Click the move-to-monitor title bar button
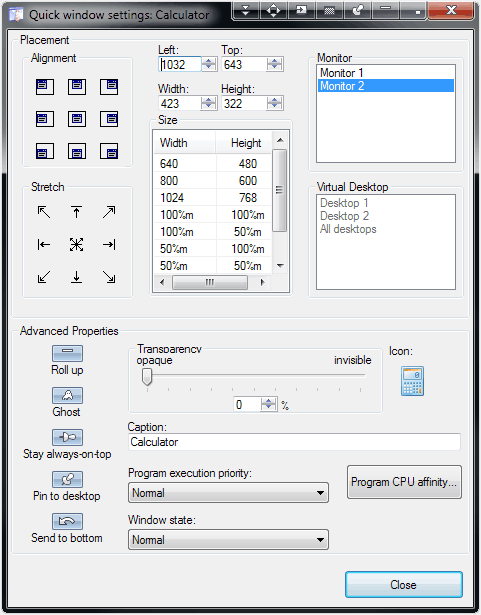The image size is (481, 615). [x=301, y=10]
